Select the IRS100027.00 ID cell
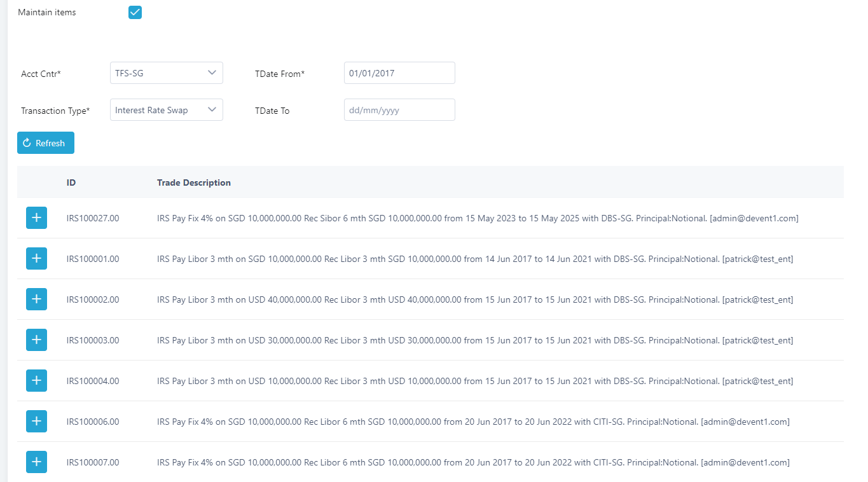 pos(93,218)
